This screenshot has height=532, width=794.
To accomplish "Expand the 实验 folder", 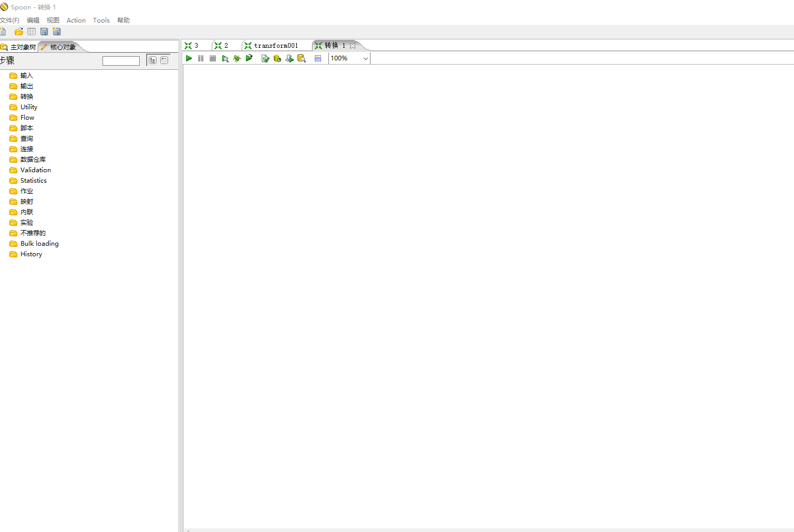I will point(22,223).
